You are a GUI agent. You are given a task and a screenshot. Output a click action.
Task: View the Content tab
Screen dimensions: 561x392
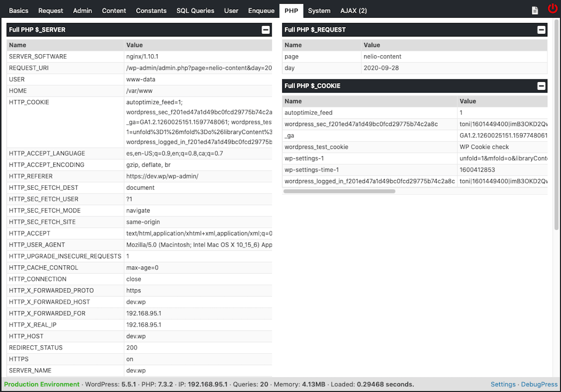pos(114,10)
